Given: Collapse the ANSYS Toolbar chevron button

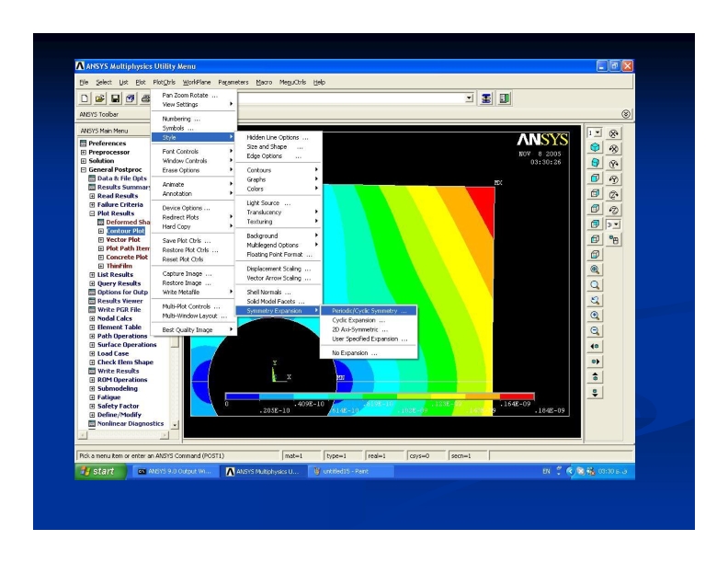Looking at the screenshot, I should tap(627, 114).
